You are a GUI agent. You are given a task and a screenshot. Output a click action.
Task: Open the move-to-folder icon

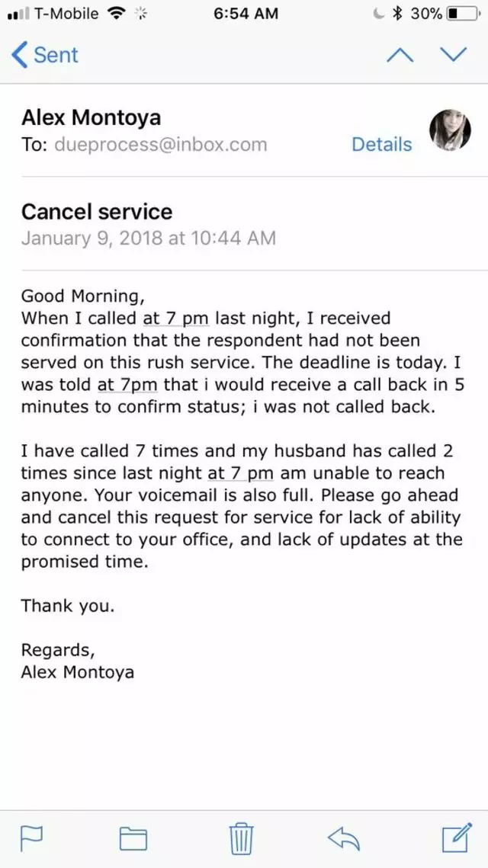tap(133, 839)
